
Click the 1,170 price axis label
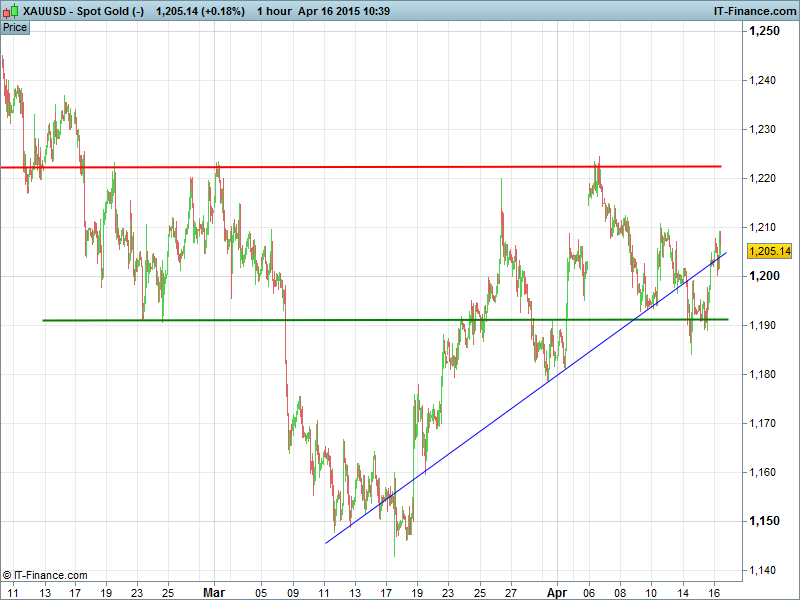click(765, 424)
